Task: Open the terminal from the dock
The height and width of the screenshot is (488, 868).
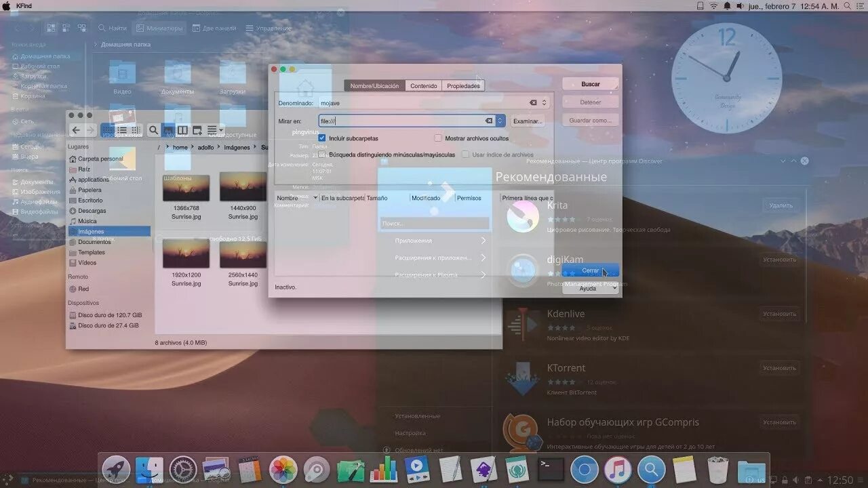Action: [x=551, y=468]
